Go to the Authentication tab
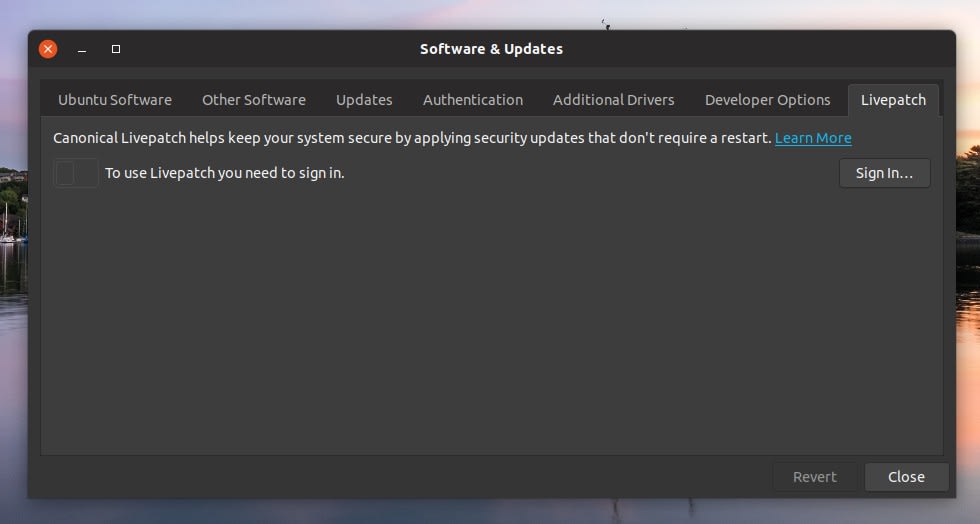980x524 pixels. click(x=473, y=100)
